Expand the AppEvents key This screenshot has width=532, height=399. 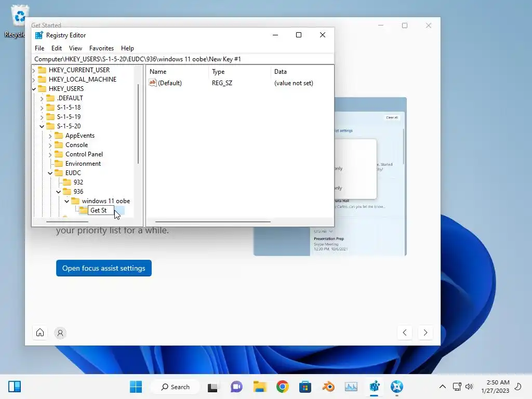click(x=50, y=136)
